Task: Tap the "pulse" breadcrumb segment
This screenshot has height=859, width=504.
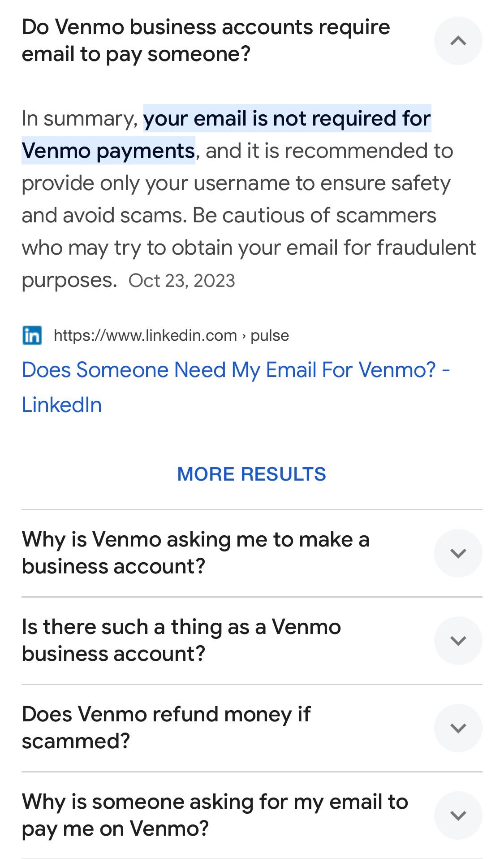Action: 270,334
